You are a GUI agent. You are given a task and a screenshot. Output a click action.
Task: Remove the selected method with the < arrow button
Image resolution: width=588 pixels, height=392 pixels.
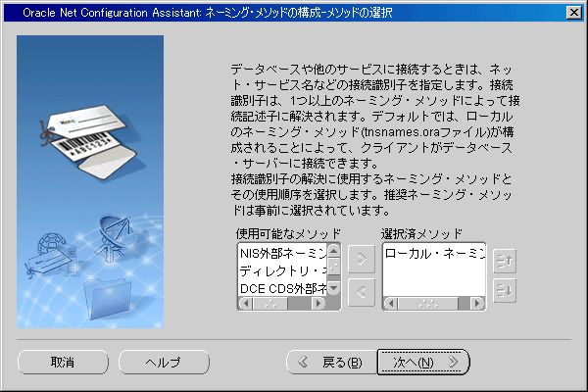pyautogui.click(x=362, y=292)
